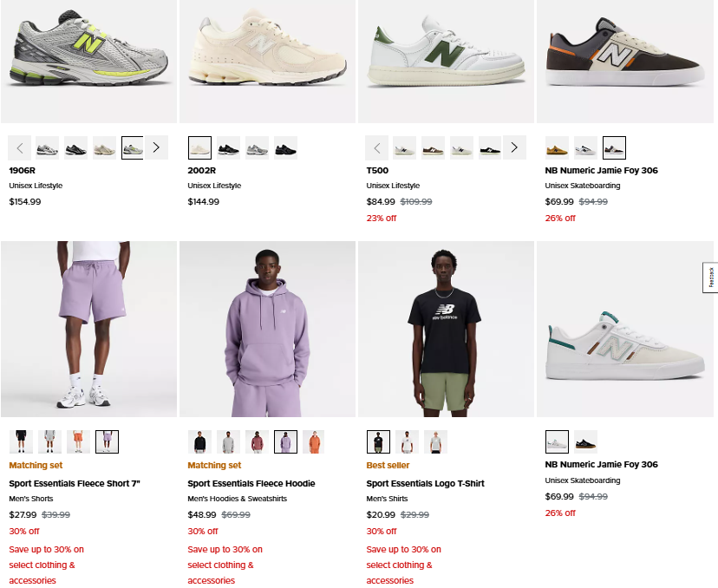Open the Feedback side tab
718x588 pixels.
click(x=711, y=277)
